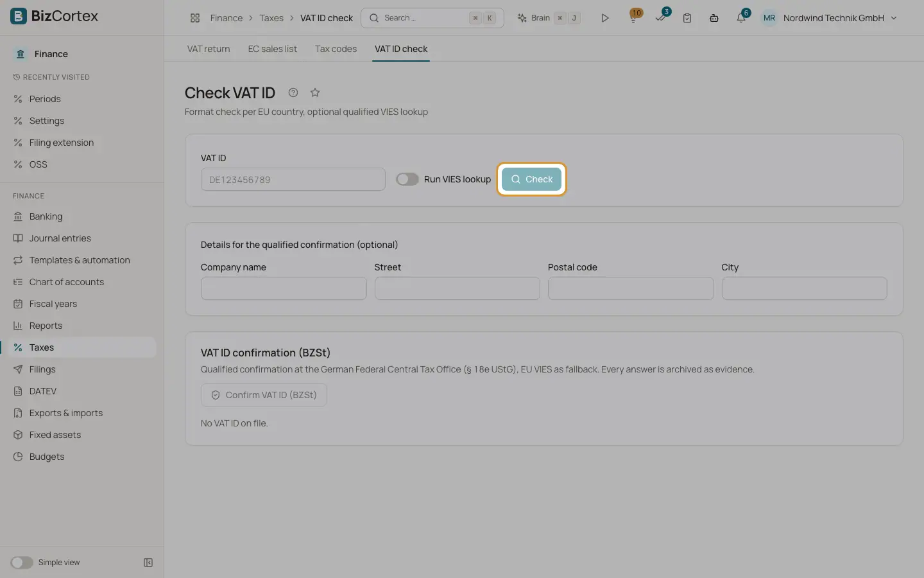This screenshot has width=924, height=578.
Task: Go to Finance in breadcrumb
Action: coord(227,18)
